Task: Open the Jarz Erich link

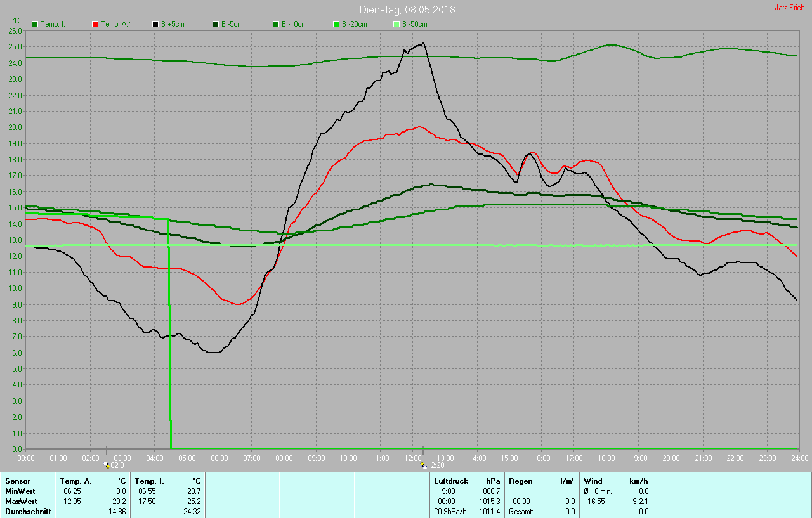Action: [x=789, y=8]
